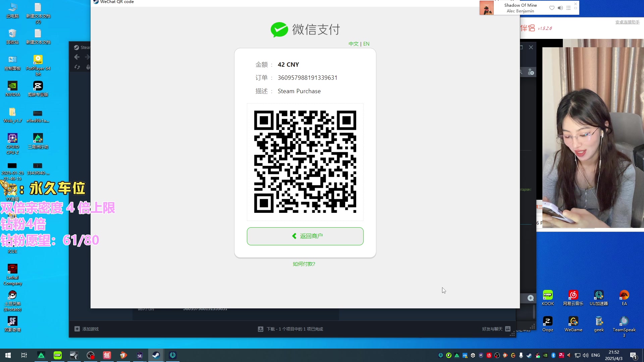
Task: Click Steam window reload icon
Action: [77, 67]
